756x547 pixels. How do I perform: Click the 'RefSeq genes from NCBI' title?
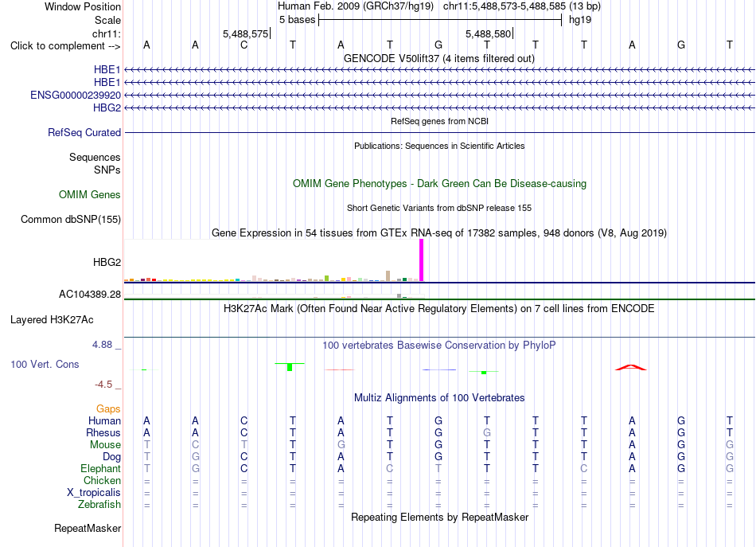coord(439,121)
